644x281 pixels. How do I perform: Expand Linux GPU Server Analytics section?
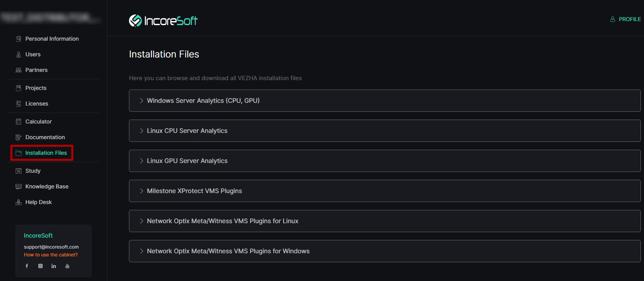pyautogui.click(x=385, y=161)
